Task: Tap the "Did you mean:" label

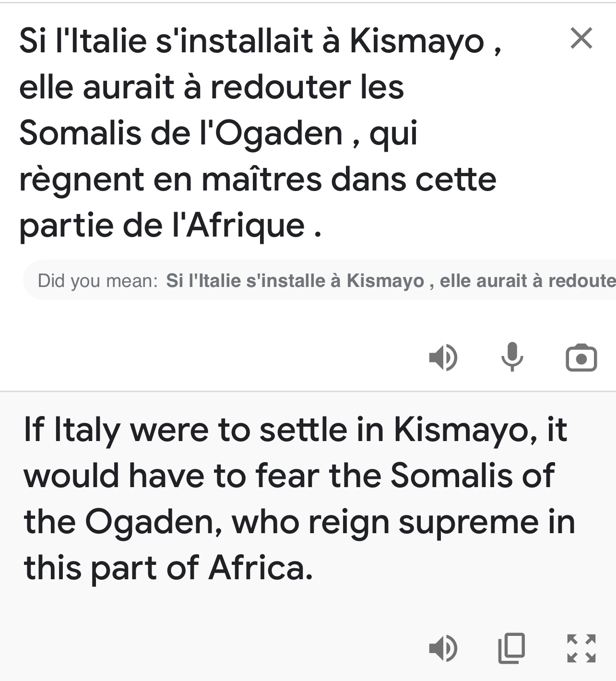Action: click(98, 281)
